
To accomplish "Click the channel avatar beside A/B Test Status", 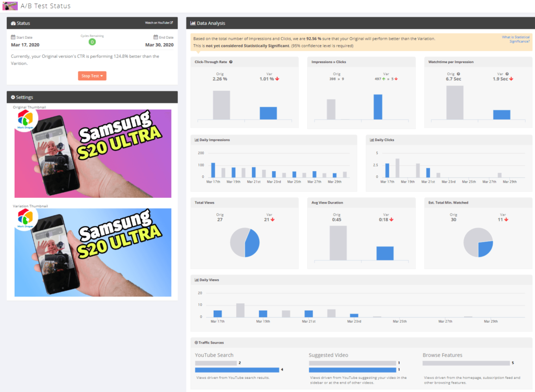I will pyautogui.click(x=10, y=6).
